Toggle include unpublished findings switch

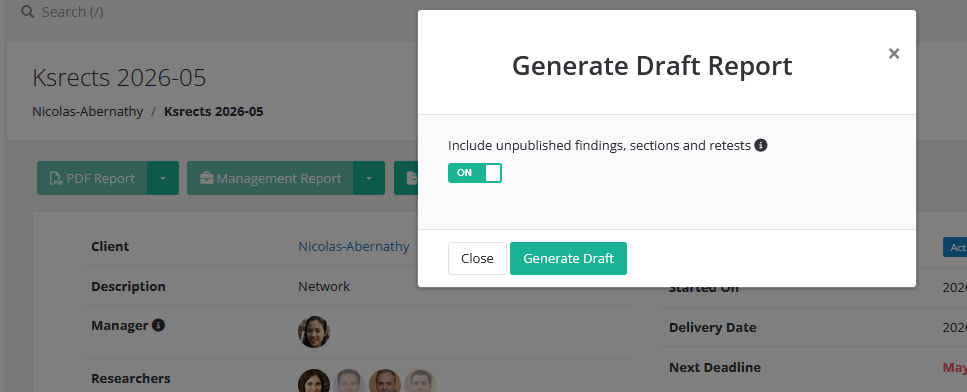click(475, 173)
